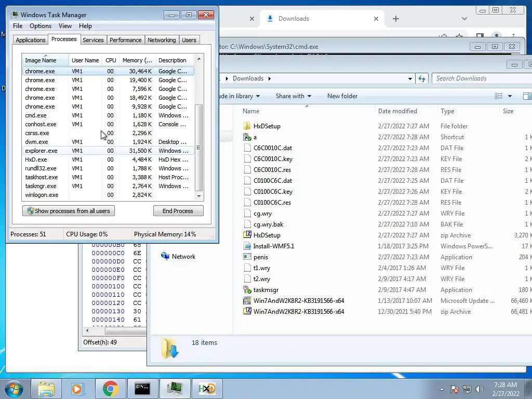Open the Help menu in Task Manager

[85, 26]
